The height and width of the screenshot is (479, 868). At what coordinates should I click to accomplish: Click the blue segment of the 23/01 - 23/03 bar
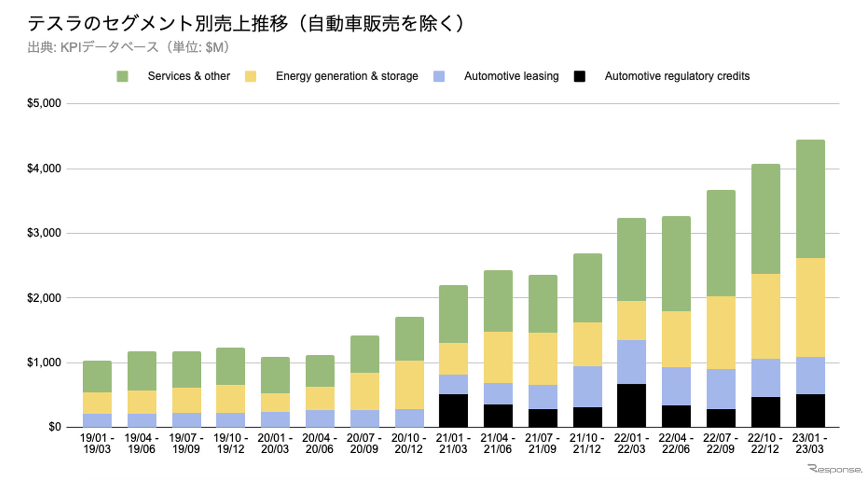[x=810, y=375]
